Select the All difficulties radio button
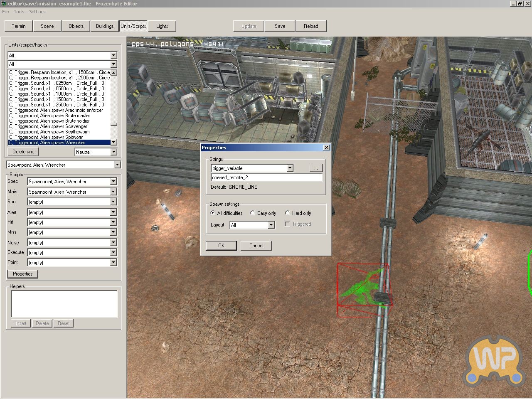The image size is (532, 399). (213, 213)
